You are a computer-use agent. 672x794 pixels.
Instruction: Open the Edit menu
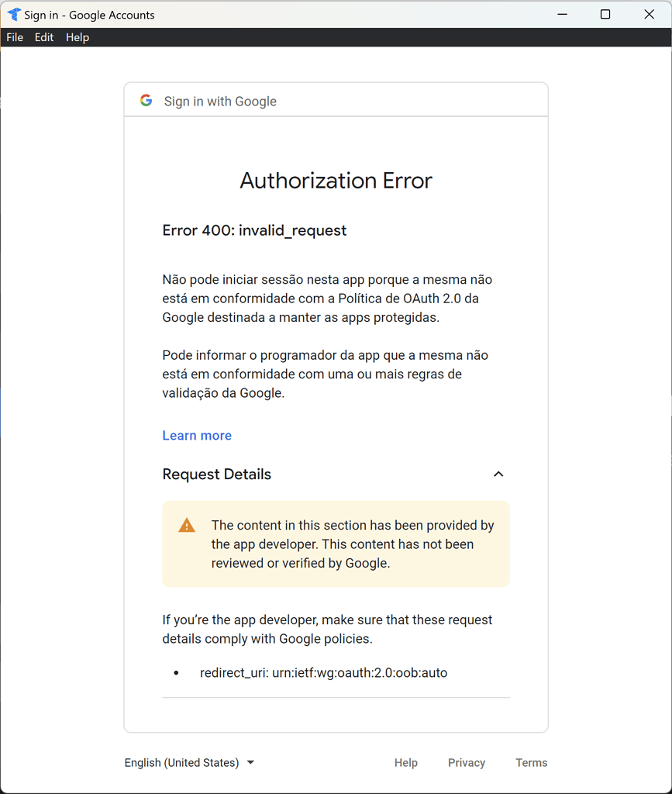coord(43,36)
